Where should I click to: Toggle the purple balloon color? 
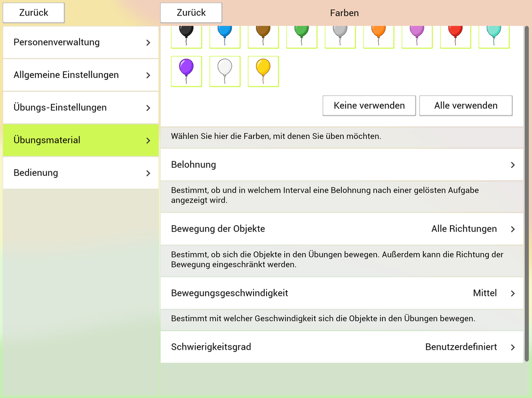pos(187,72)
